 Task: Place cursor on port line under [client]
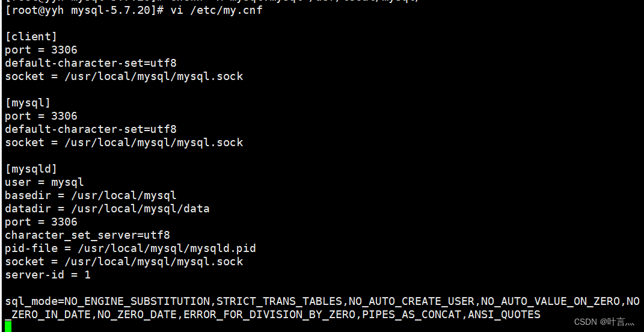pos(41,50)
